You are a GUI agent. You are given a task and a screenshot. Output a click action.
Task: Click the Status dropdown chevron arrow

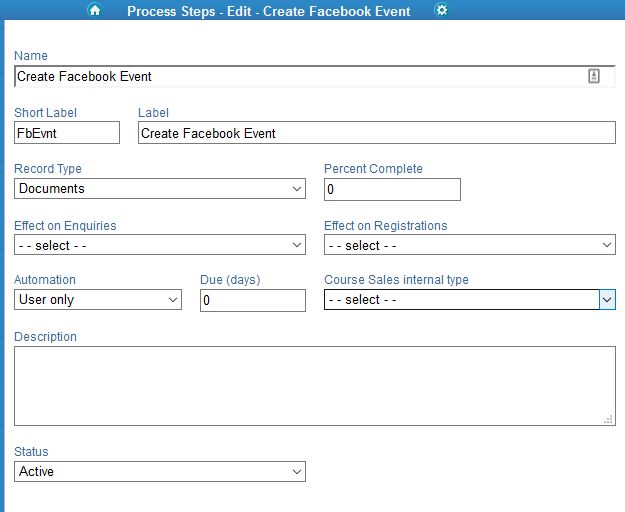click(297, 472)
